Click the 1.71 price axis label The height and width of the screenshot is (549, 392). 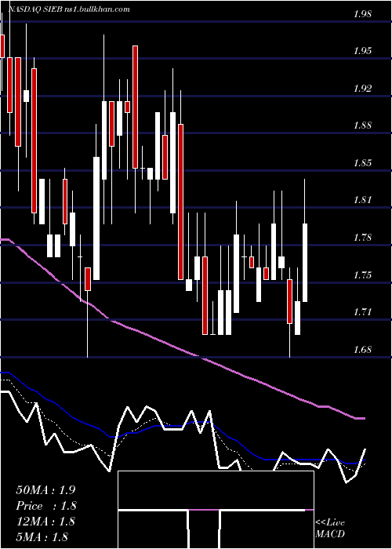click(362, 312)
